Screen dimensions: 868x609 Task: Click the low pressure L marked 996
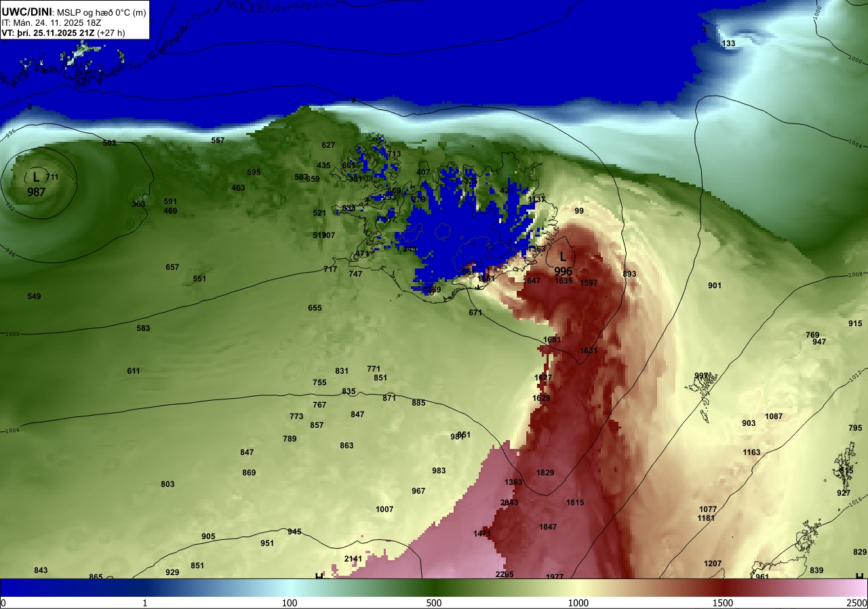pyautogui.click(x=563, y=256)
